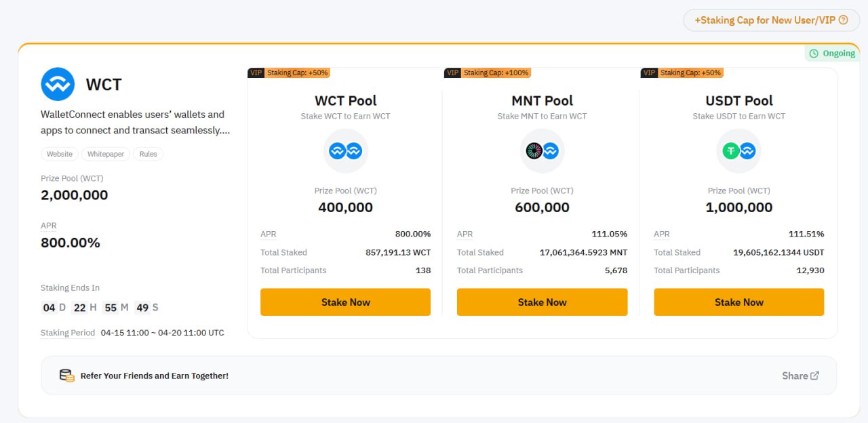Viewport: 868px width, 423px height.
Task: Click the USDT Pool token pair icon
Action: [x=739, y=151]
